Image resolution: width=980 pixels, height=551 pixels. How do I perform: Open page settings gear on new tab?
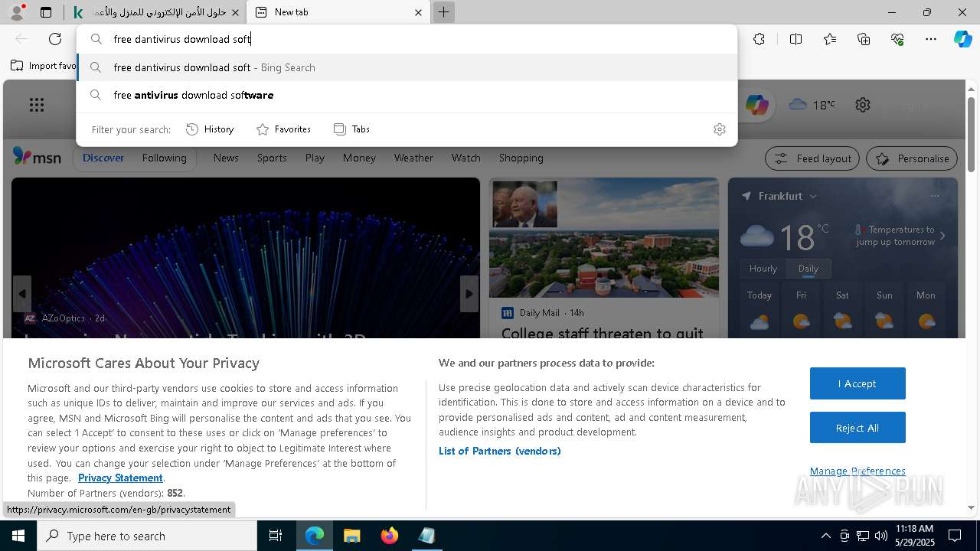[x=863, y=105]
